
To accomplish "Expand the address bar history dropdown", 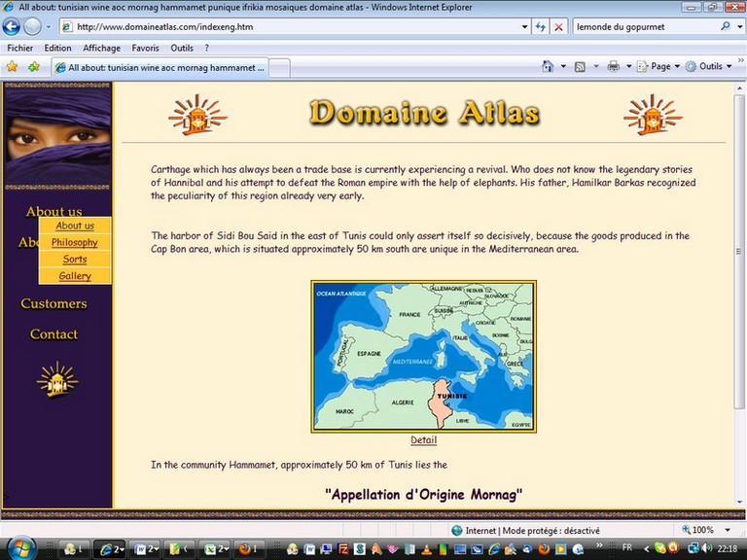I will pos(525,26).
